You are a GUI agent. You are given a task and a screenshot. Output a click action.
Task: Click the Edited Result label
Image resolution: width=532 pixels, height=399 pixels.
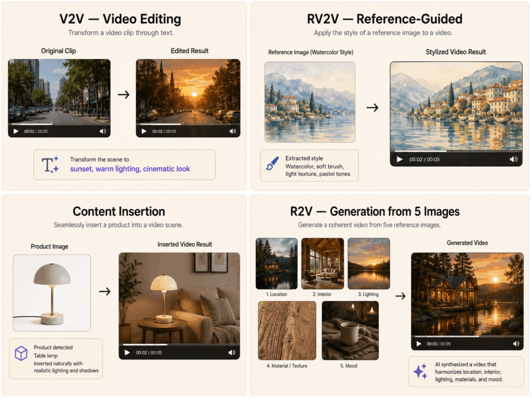(x=189, y=51)
